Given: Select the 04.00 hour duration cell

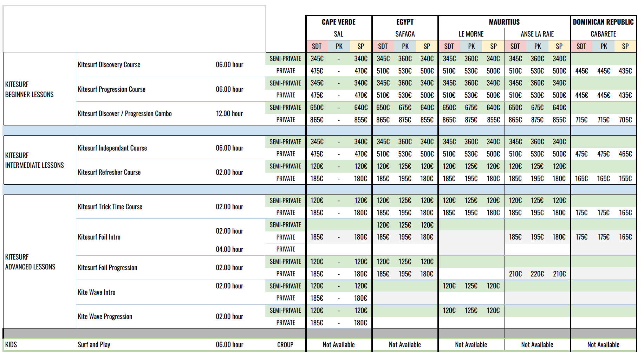Looking at the screenshot, I should click(x=229, y=249).
